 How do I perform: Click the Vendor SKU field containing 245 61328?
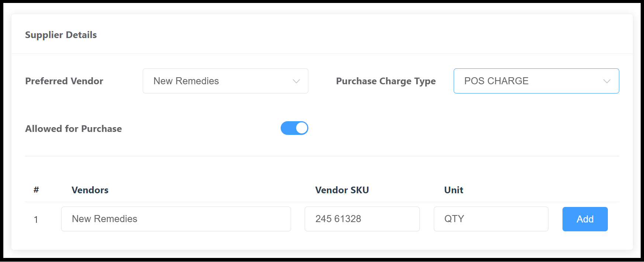(362, 219)
